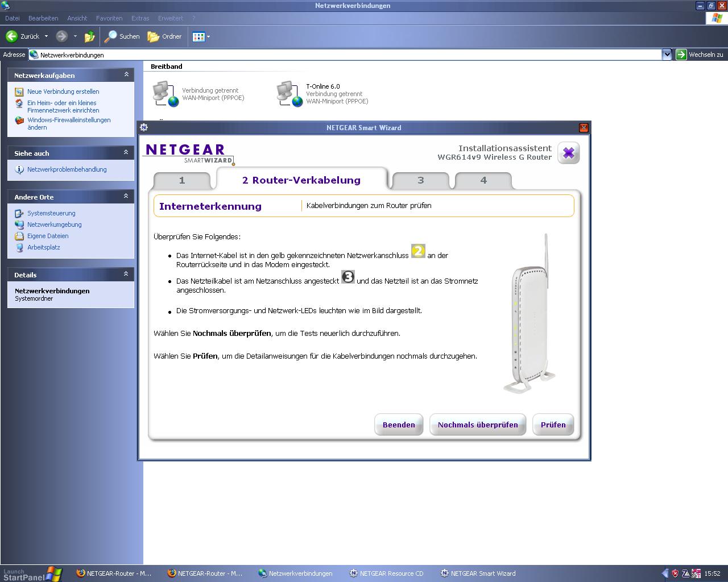Toggle Ordner folders view in the toolbar
728x582 pixels.
pos(165,36)
